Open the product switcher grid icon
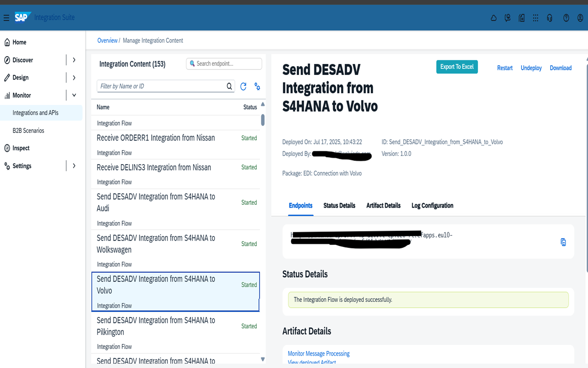The image size is (588, 368). [x=536, y=18]
